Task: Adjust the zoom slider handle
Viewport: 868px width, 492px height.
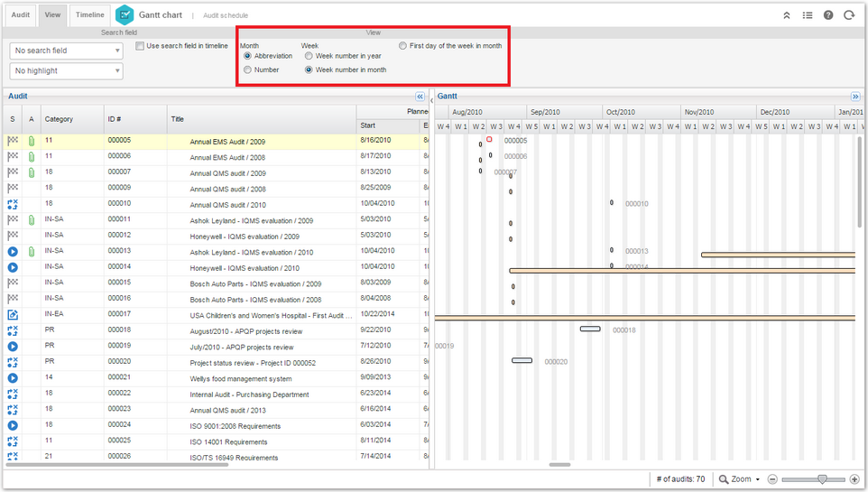Action: [x=822, y=479]
